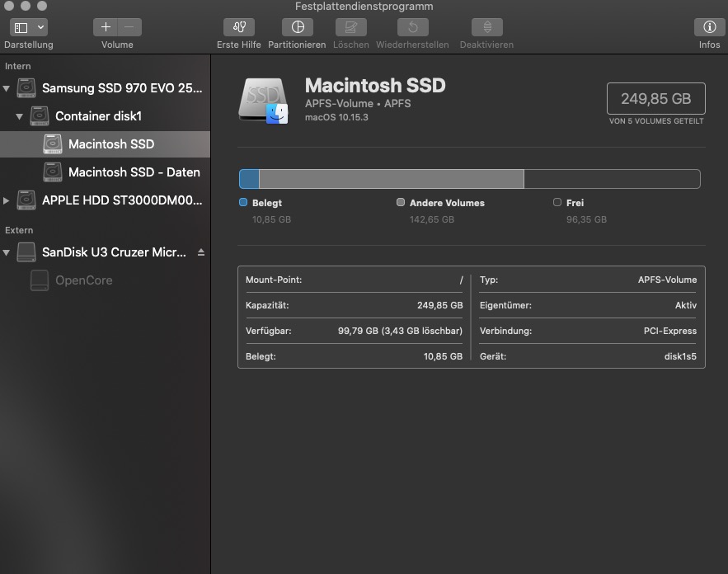Eject the SanDisk U3 Cruzer drive
The width and height of the screenshot is (728, 574).
tap(201, 252)
